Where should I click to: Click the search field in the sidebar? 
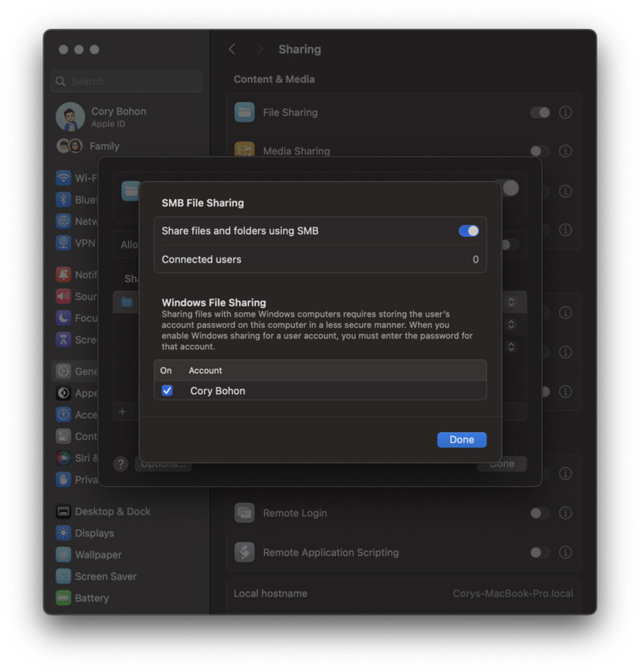pos(126,81)
